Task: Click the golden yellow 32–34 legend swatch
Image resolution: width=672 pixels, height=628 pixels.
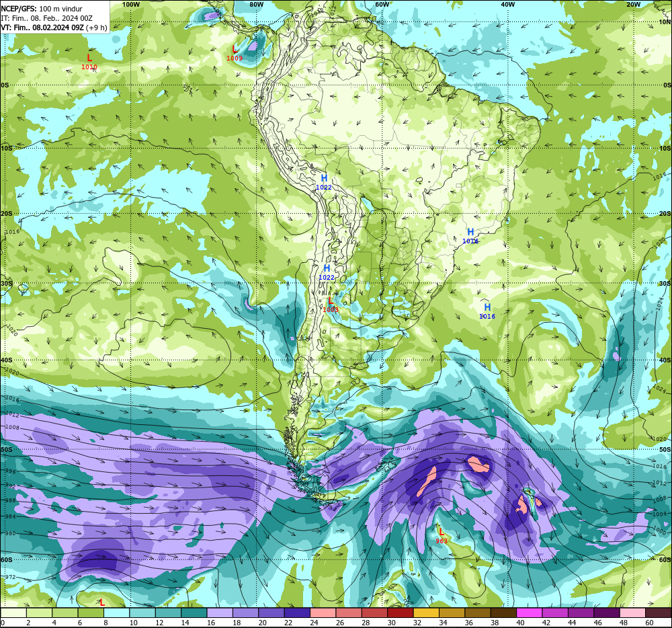Action: 427,613
